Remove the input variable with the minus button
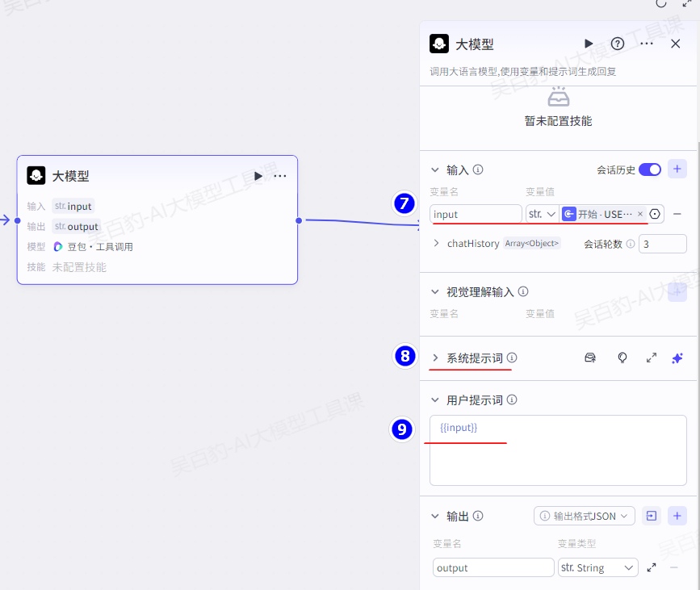The width and height of the screenshot is (700, 590). click(x=677, y=214)
